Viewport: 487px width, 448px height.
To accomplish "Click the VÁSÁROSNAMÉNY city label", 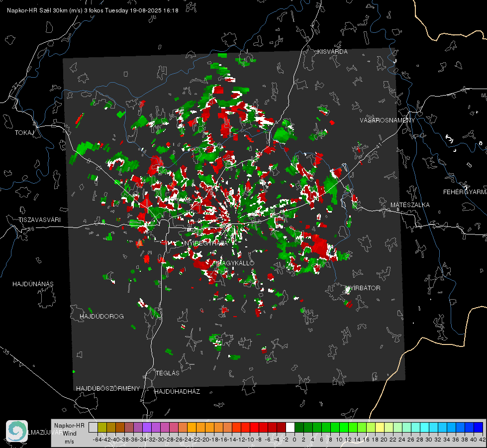I will click(388, 120).
